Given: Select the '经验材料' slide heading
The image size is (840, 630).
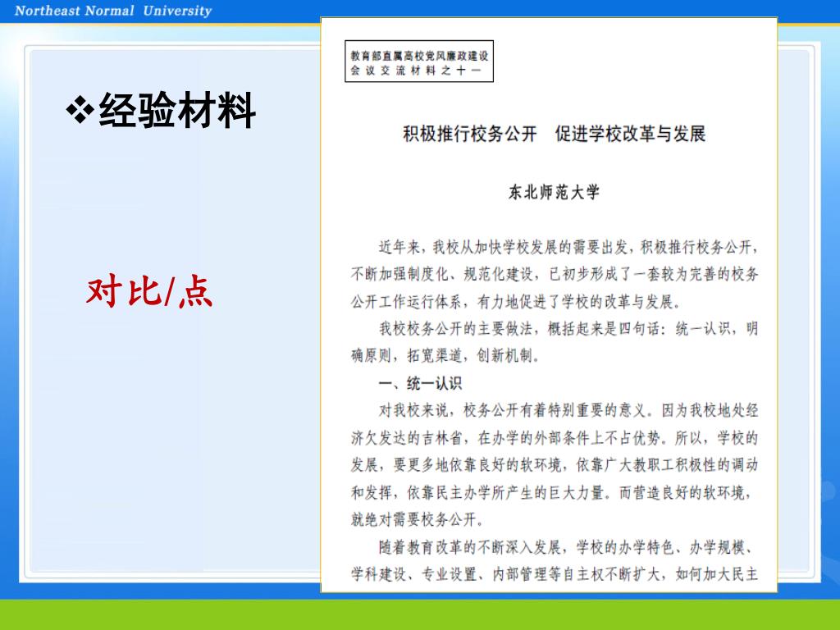Looking at the screenshot, I should click(177, 111).
